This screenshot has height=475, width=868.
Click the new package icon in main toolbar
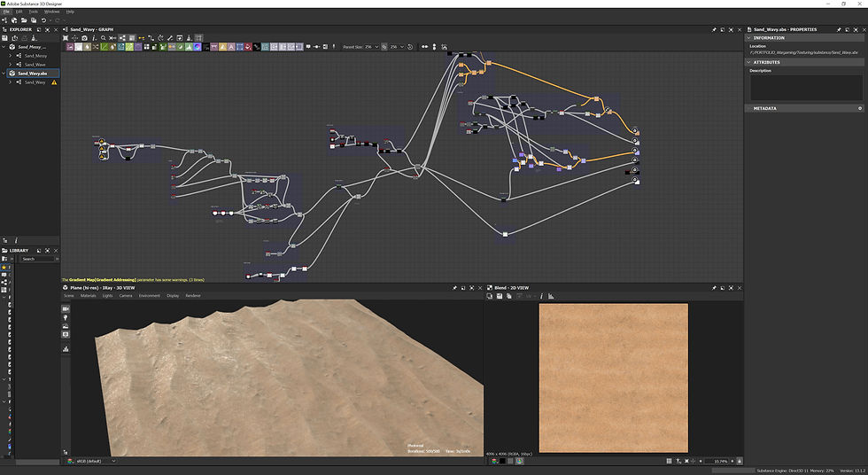[x=14, y=19]
